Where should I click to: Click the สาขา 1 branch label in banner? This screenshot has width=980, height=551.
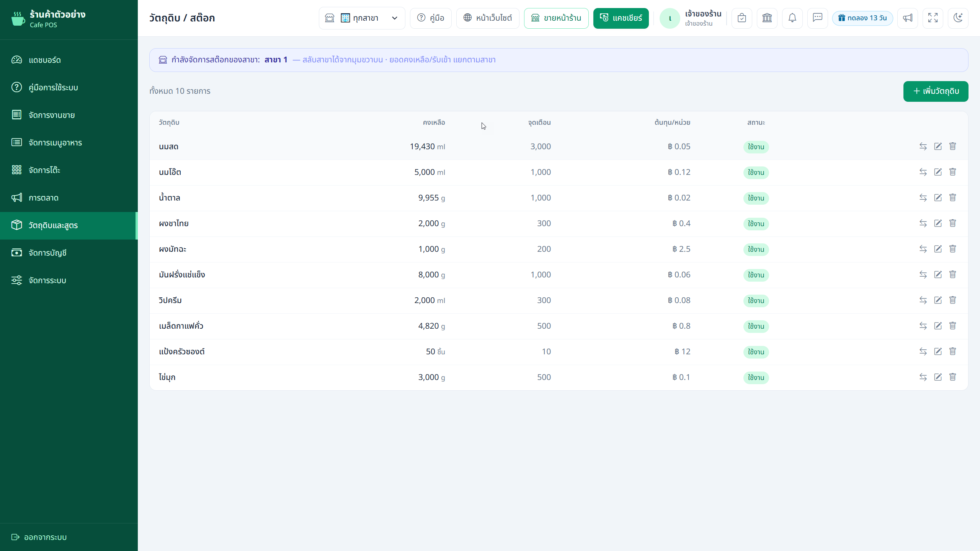pyautogui.click(x=276, y=60)
